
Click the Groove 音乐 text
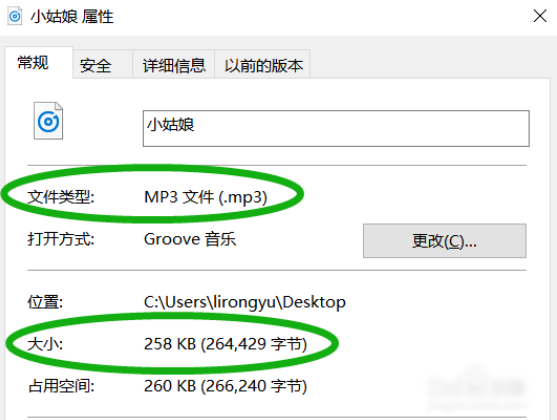pyautogui.click(x=190, y=239)
